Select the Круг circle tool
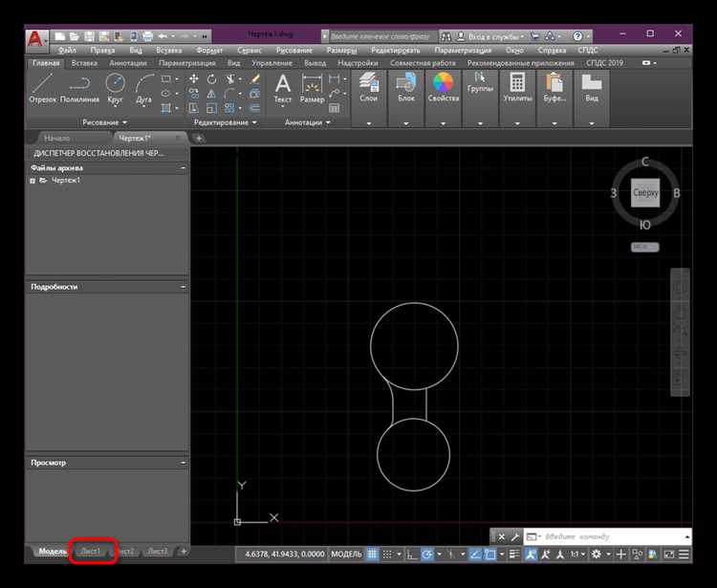 coord(116,88)
